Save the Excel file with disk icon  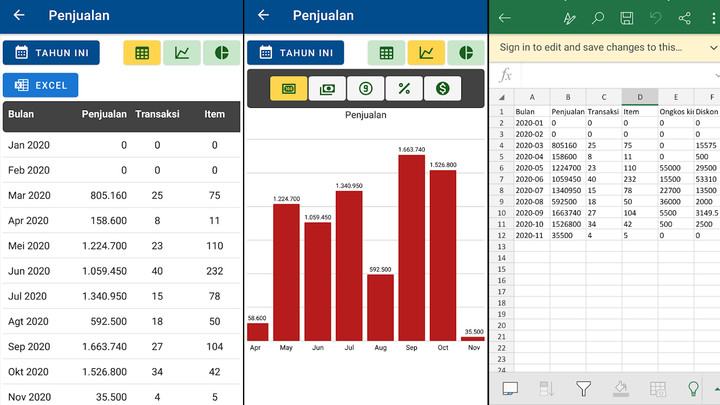point(627,18)
